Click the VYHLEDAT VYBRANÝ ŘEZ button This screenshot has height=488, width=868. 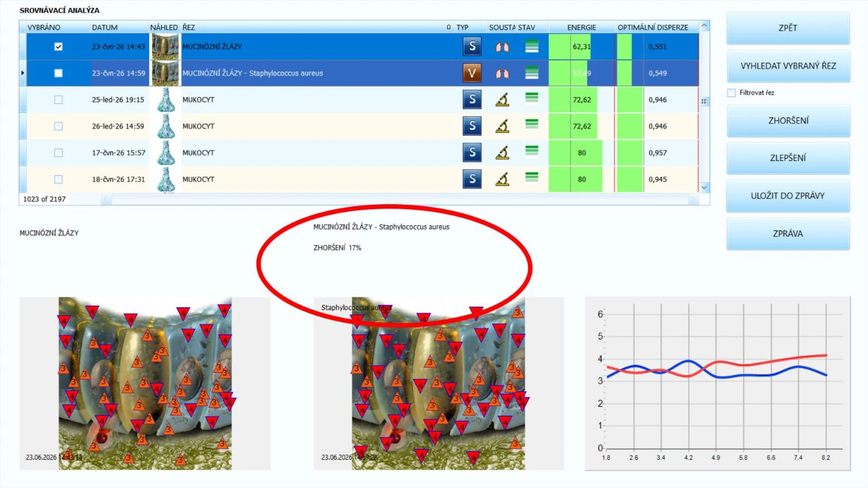click(788, 66)
